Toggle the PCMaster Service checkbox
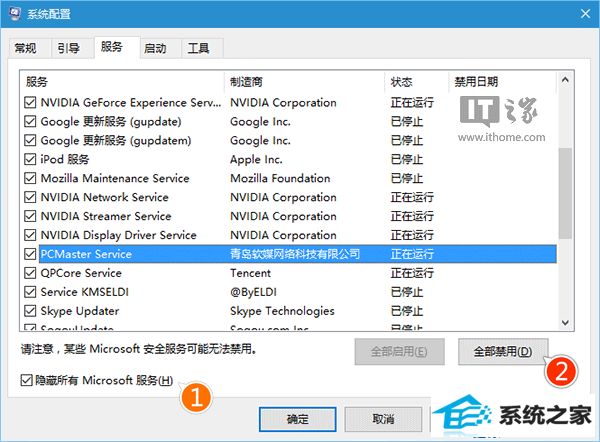Screen dimensions: 600x442 (x=30, y=254)
